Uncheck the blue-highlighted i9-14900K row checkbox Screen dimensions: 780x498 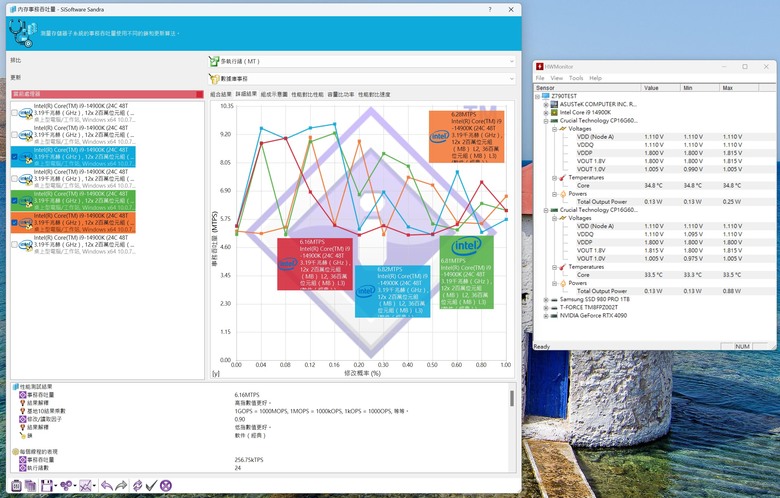click(x=14, y=157)
